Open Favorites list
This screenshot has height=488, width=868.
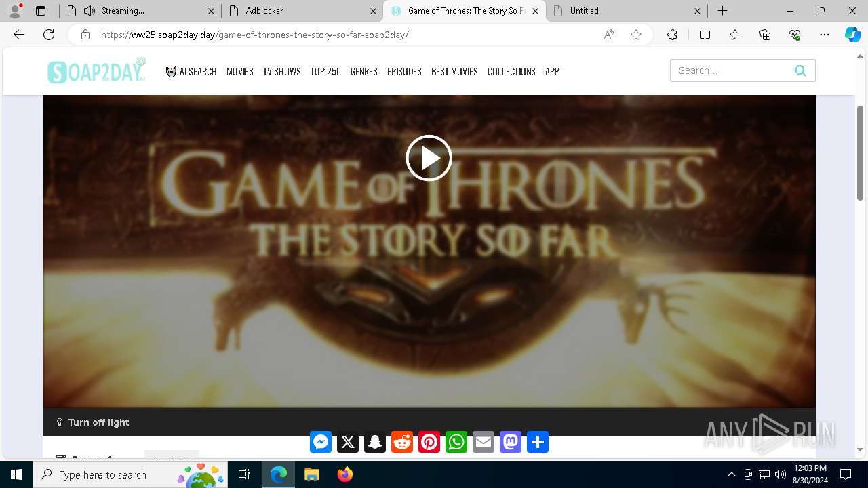(735, 35)
